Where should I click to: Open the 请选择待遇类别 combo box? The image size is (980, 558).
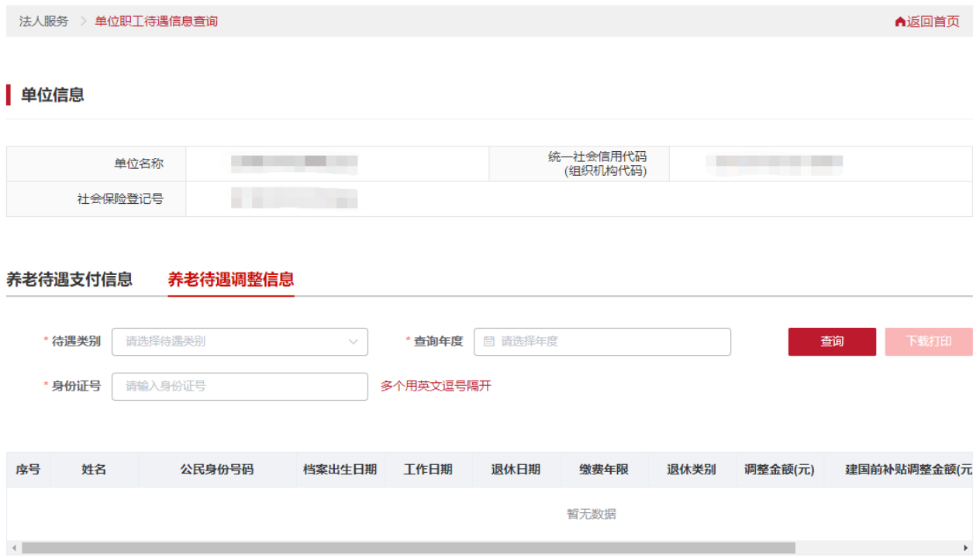pyautogui.click(x=233, y=342)
